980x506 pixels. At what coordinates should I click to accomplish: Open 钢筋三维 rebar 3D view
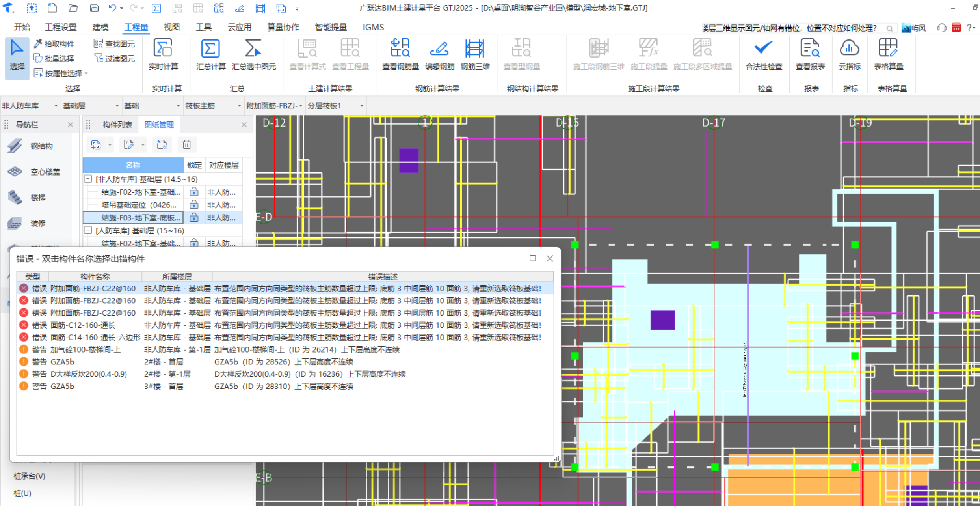[475, 55]
